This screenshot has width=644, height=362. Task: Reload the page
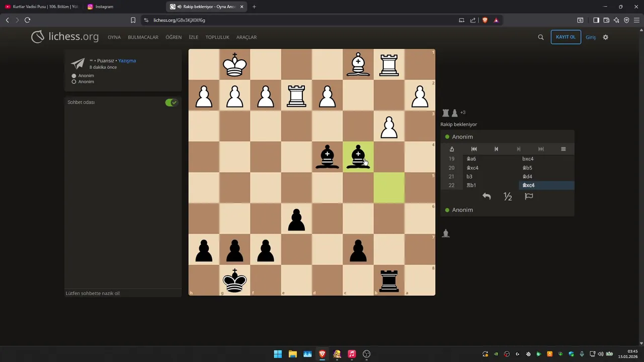click(27, 20)
